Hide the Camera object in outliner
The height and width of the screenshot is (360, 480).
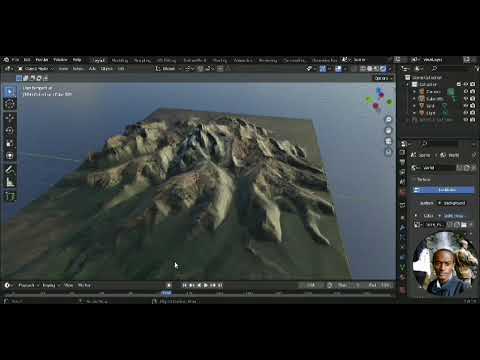pos(466,92)
